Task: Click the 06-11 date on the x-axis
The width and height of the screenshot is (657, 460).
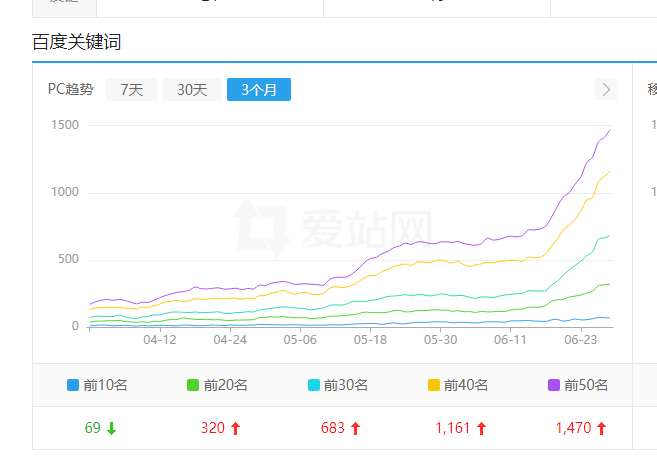Action: coord(510,340)
